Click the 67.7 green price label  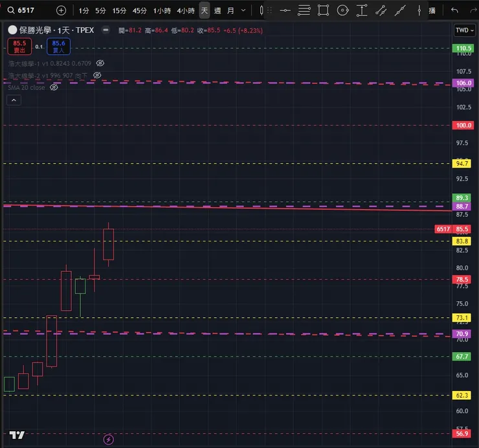(462, 356)
